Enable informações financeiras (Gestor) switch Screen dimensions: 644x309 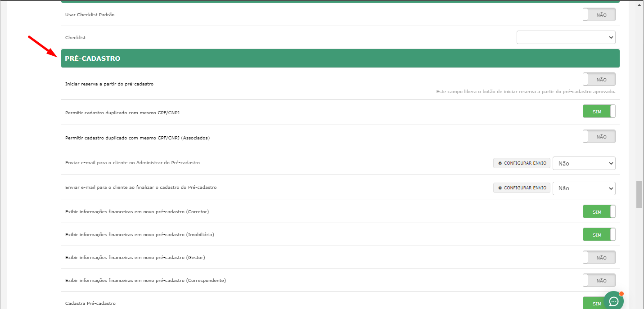599,258
